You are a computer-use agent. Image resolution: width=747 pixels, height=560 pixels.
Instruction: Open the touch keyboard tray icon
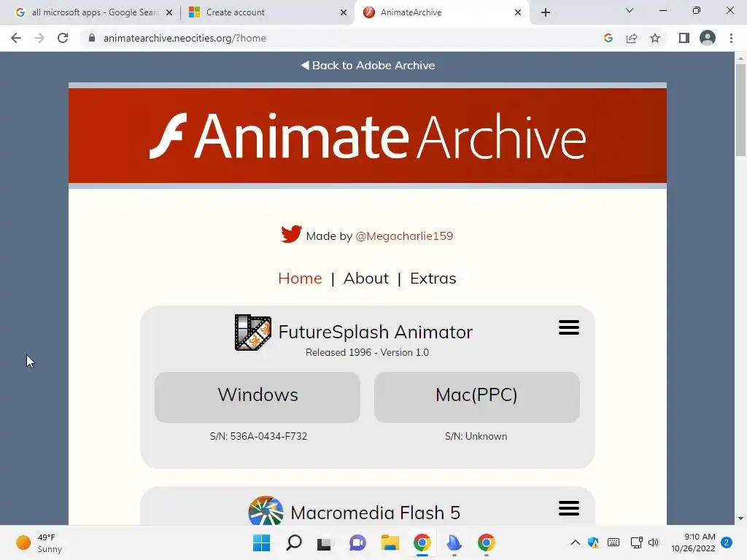coord(614,542)
